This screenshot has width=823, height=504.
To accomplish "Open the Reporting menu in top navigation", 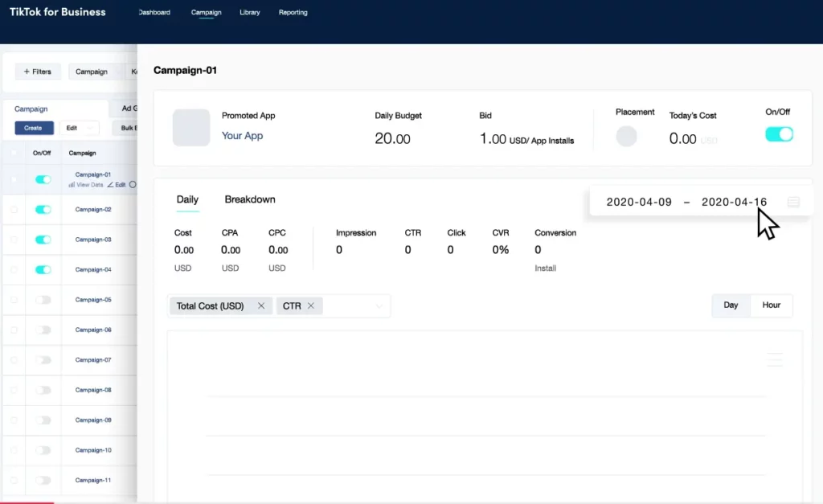I will 293,13.
